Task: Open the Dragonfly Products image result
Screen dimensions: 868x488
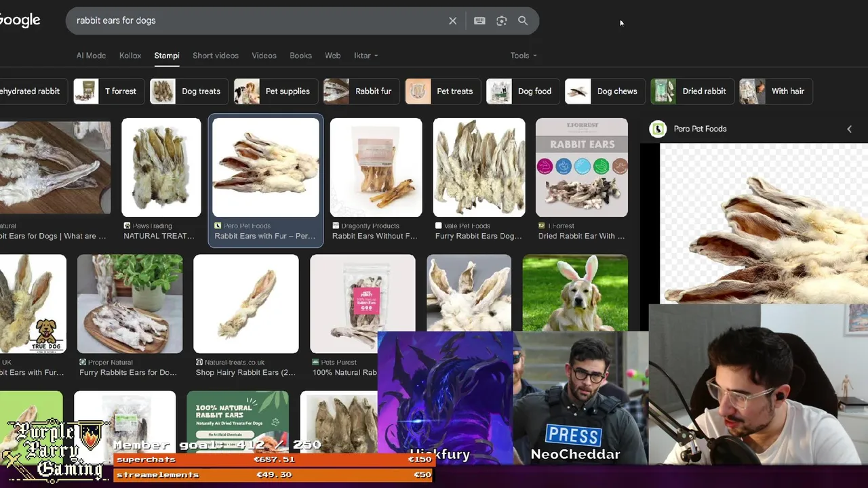Action: 376,167
